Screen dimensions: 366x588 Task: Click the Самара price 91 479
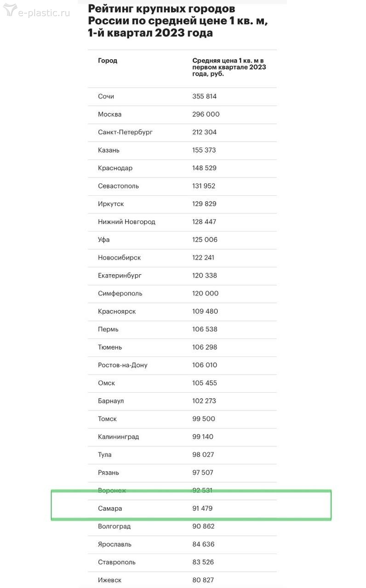coord(202,509)
